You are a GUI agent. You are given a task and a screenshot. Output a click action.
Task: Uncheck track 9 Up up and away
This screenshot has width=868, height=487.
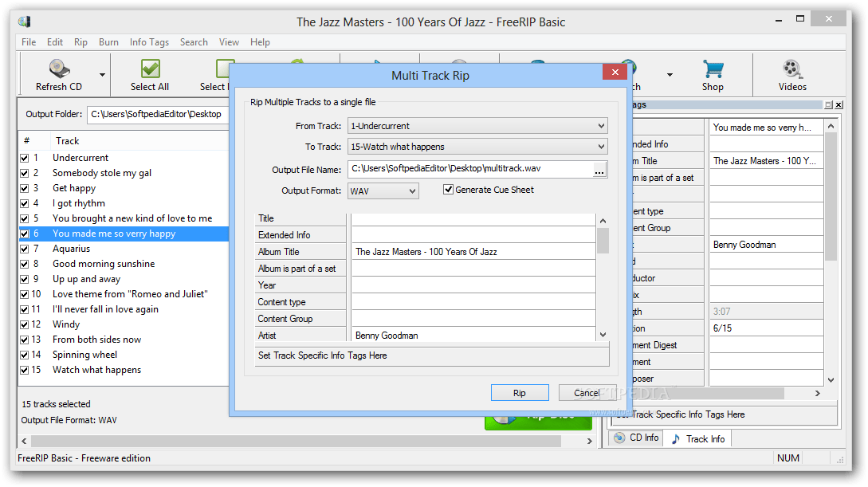(x=25, y=279)
